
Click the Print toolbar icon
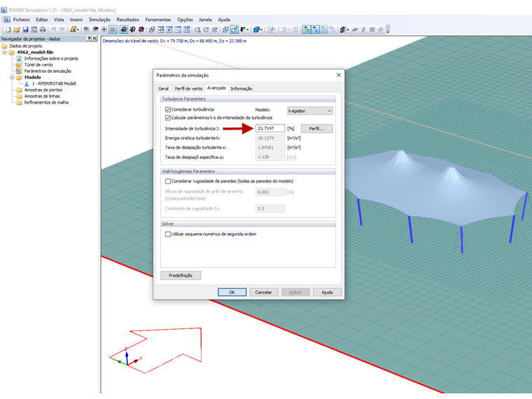tap(43, 30)
